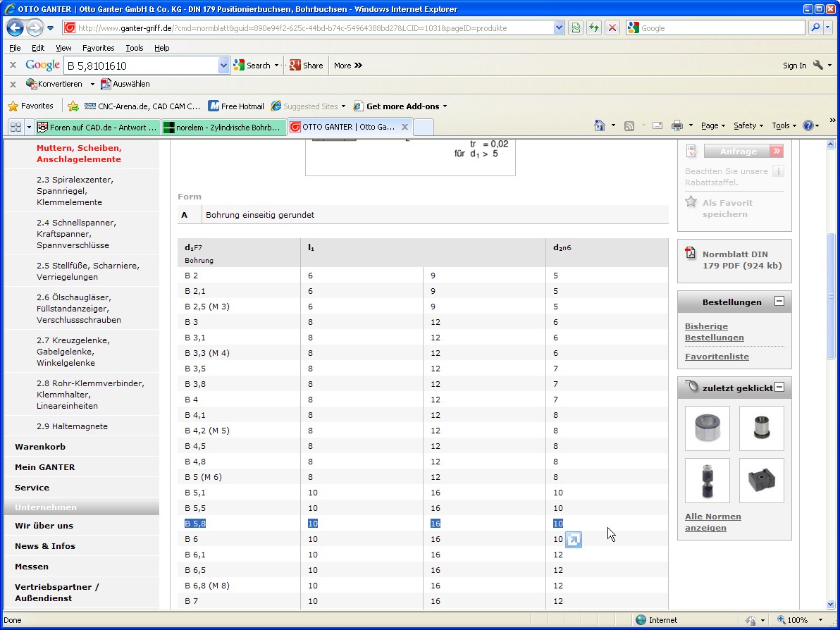Click the Quick Tabs grid icon
Viewport: 840px width, 630px height.
coord(16,127)
